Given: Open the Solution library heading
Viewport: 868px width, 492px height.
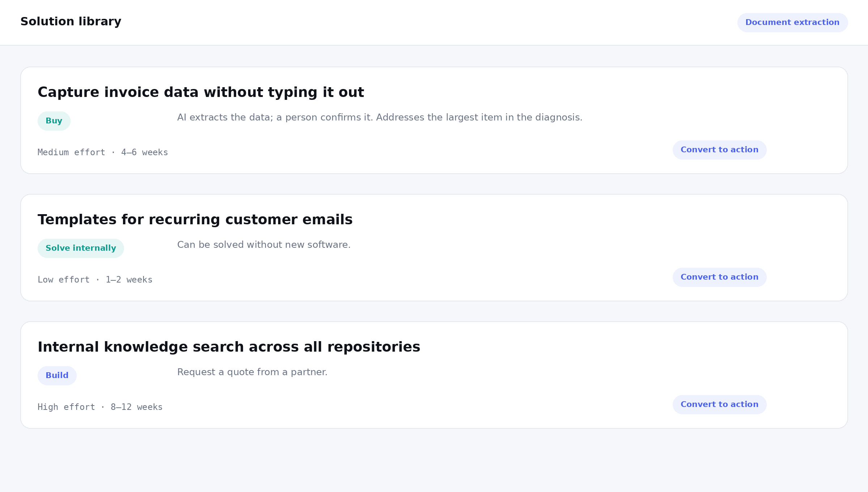Looking at the screenshot, I should (71, 22).
